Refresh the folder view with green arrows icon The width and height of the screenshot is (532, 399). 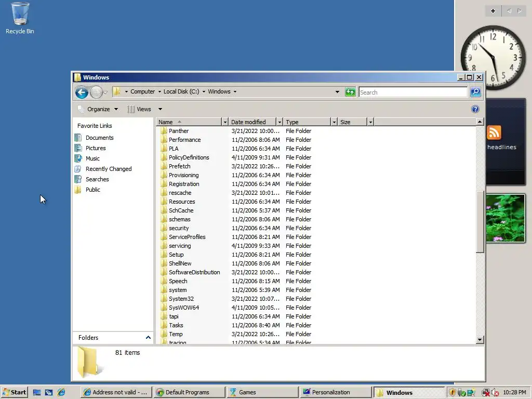[x=350, y=92]
